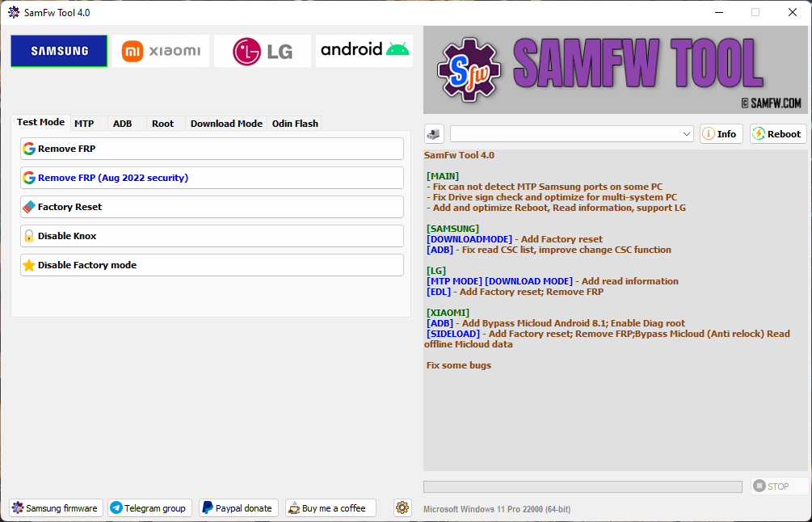This screenshot has height=522, width=812.
Task: Run Remove FRP
Action: 212,149
